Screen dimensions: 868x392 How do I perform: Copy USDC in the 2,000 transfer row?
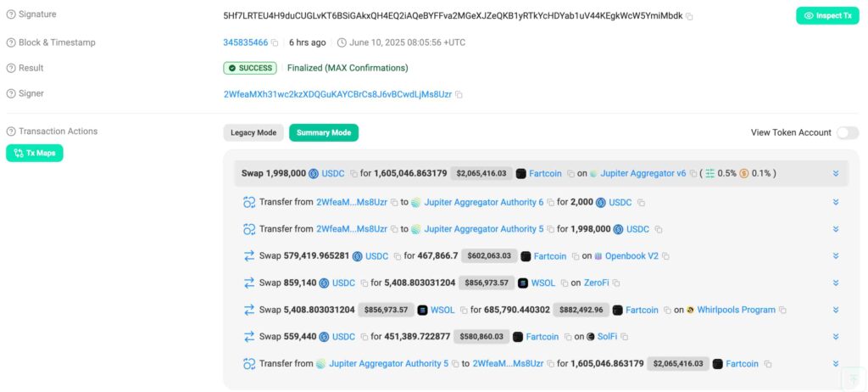coord(641,203)
